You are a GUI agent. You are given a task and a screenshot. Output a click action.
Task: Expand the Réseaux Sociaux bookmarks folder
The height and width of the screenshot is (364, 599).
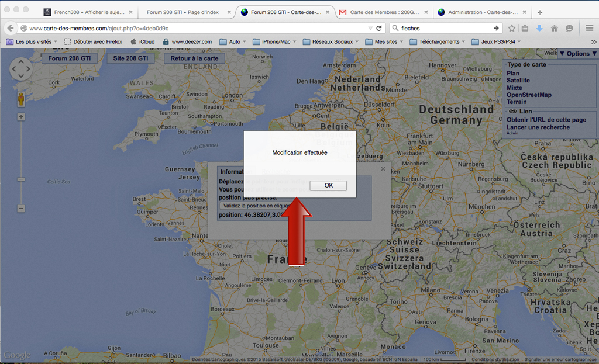[x=331, y=41]
